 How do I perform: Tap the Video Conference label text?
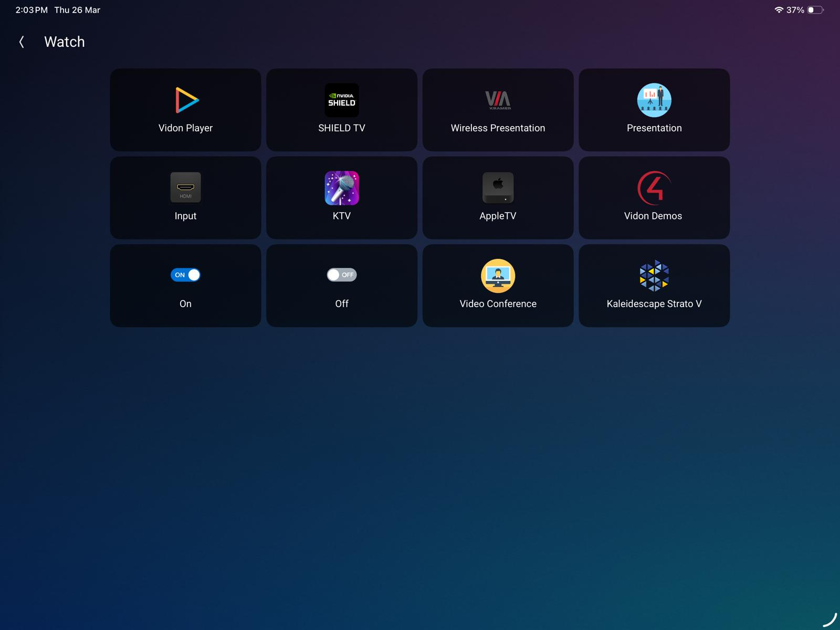tap(498, 304)
